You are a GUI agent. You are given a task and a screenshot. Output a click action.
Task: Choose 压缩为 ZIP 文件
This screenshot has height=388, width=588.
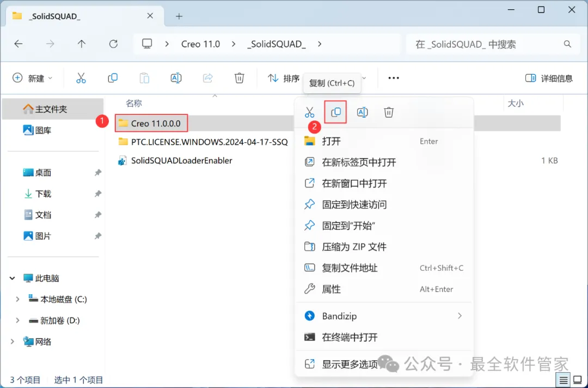(384, 246)
